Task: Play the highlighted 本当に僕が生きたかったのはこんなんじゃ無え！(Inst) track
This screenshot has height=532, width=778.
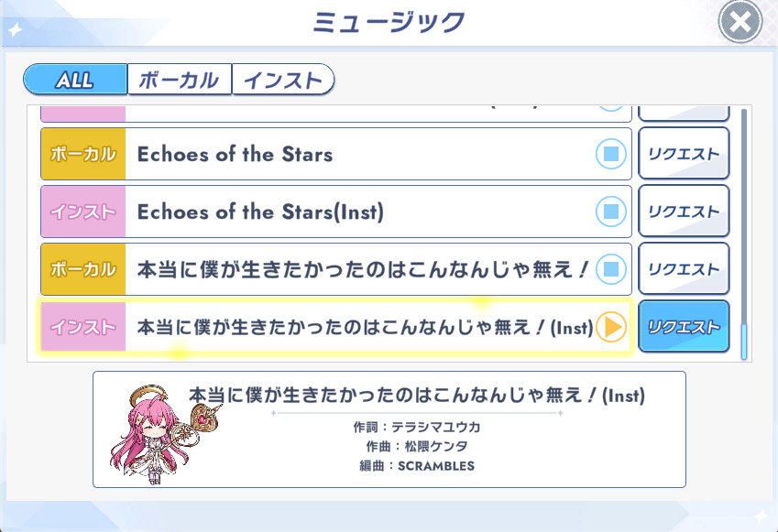Action: tap(610, 327)
